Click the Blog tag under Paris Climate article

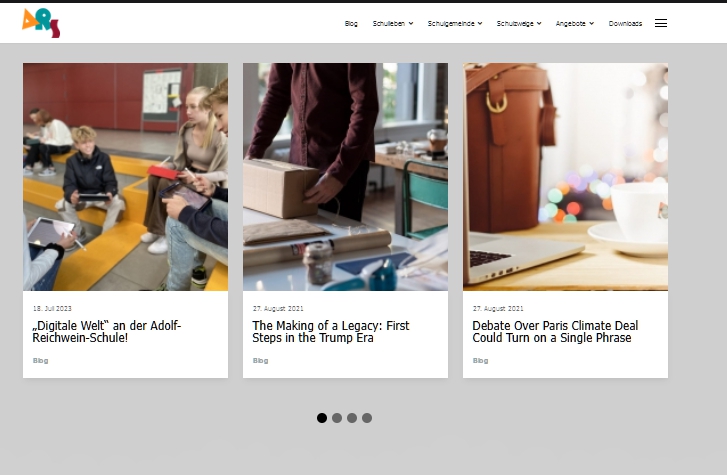[480, 360]
